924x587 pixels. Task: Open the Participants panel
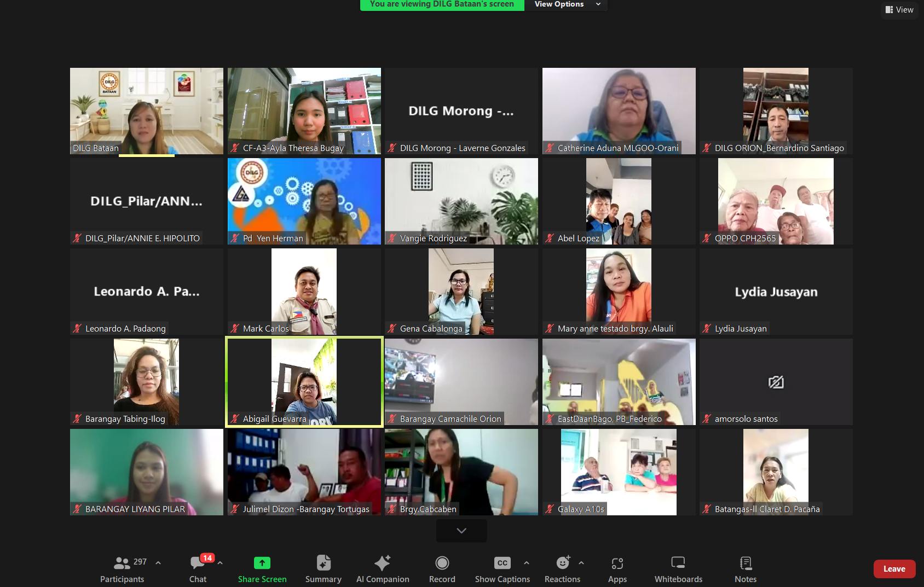[x=122, y=569]
